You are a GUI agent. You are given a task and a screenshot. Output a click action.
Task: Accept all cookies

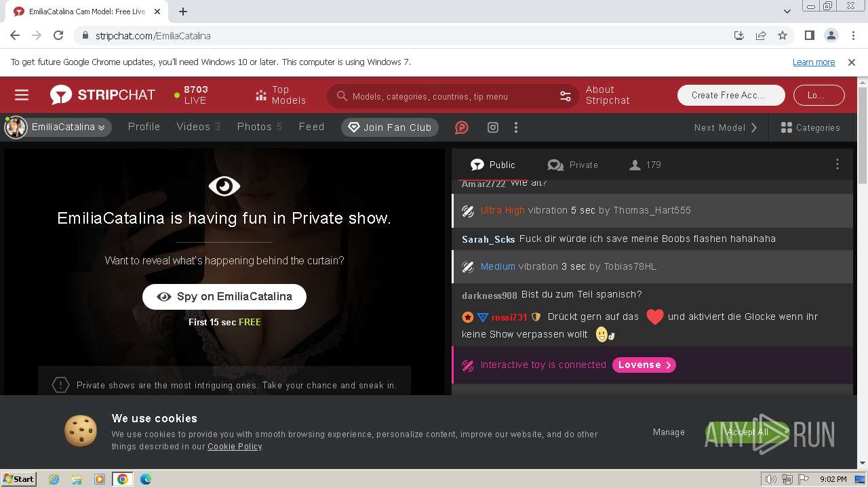[747, 432]
